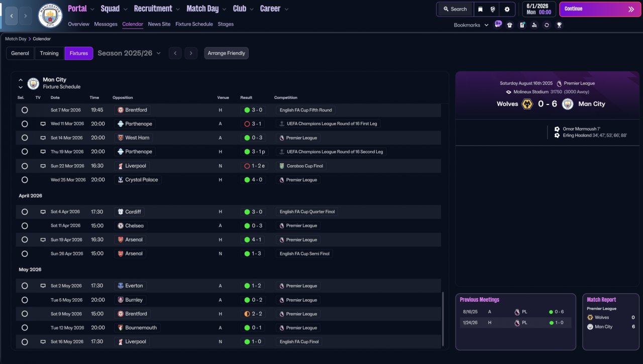Select the Crystal Palace fixture radio button

pyautogui.click(x=25, y=180)
